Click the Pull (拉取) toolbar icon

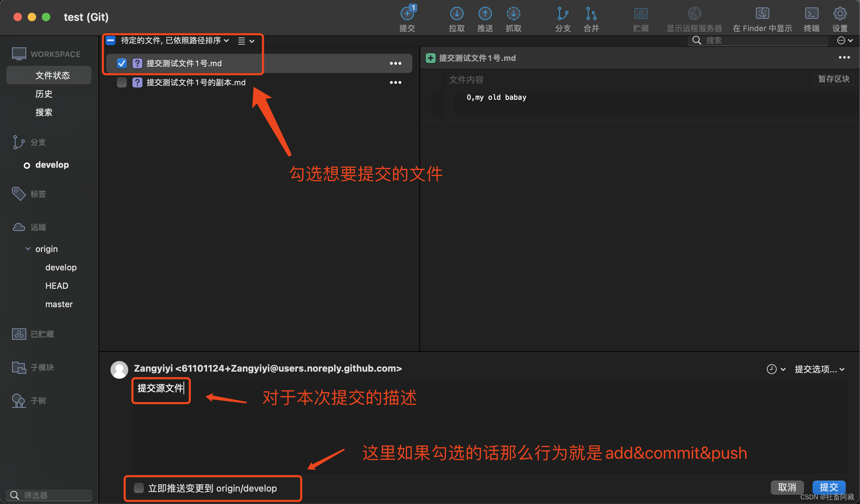coord(457,14)
